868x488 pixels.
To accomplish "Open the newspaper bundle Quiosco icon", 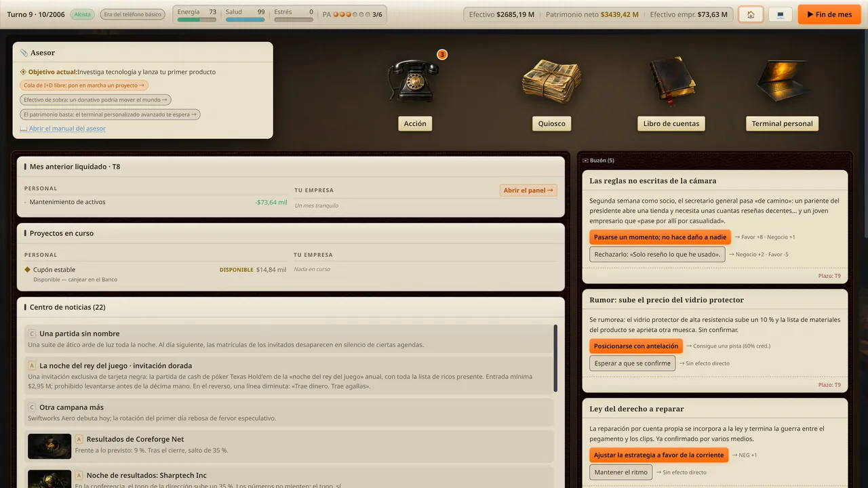I will point(551,81).
